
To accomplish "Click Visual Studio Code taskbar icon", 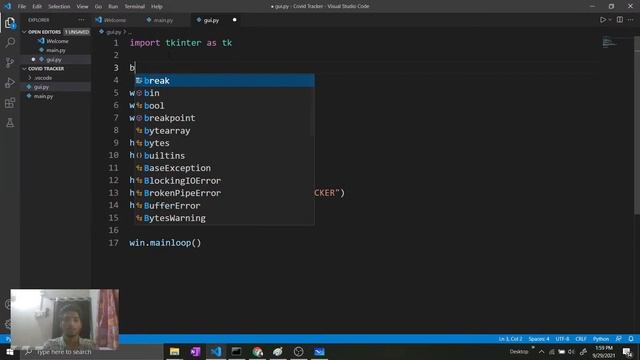I will [x=216, y=351].
